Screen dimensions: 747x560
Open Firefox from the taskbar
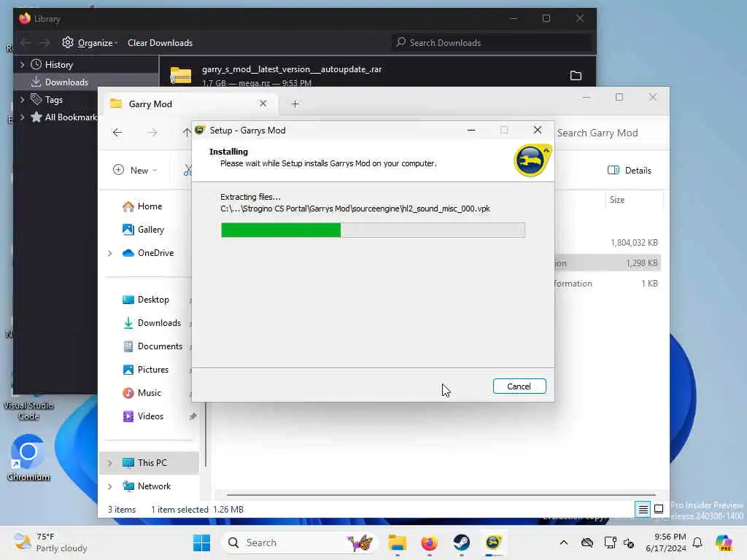coord(429,542)
